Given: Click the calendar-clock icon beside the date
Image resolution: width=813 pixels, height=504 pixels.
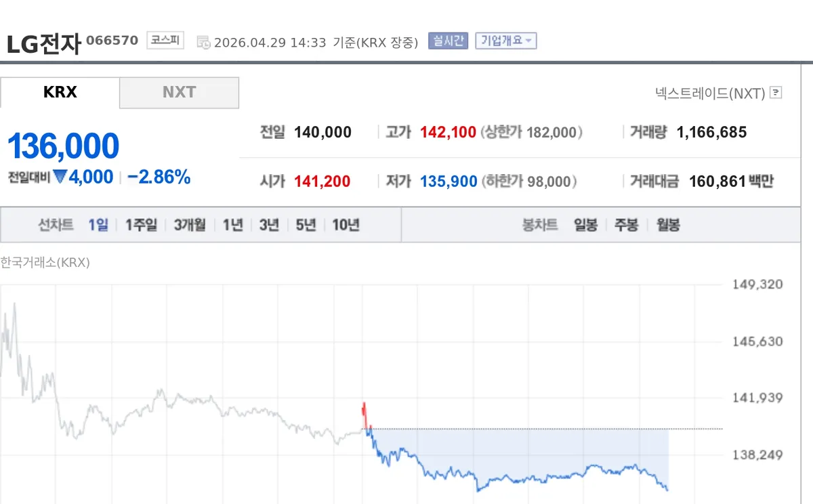Looking at the screenshot, I should pyautogui.click(x=203, y=43).
